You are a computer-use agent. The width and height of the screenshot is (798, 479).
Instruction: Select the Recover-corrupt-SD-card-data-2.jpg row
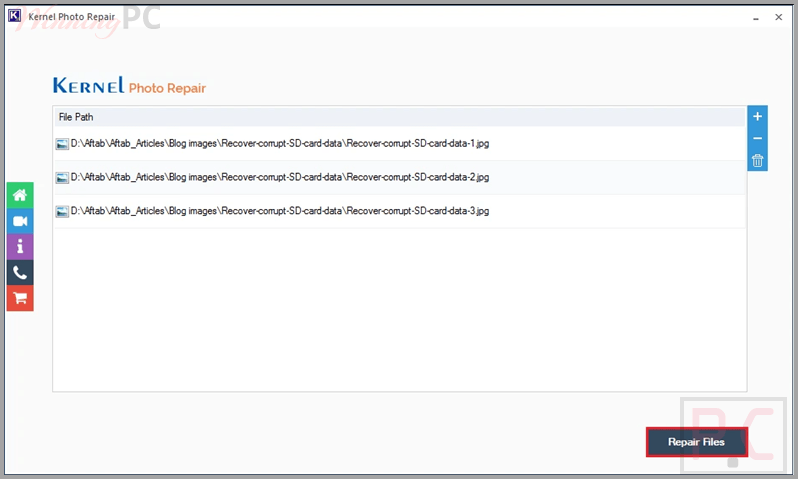[x=400, y=177]
